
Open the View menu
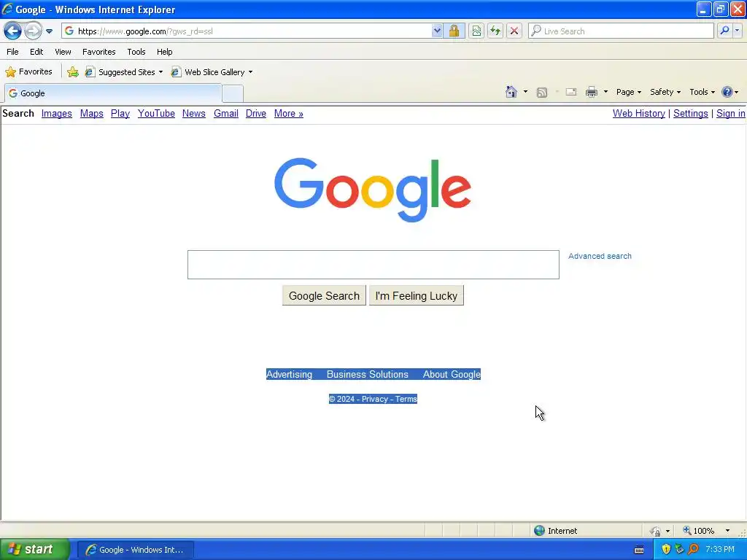(x=63, y=52)
